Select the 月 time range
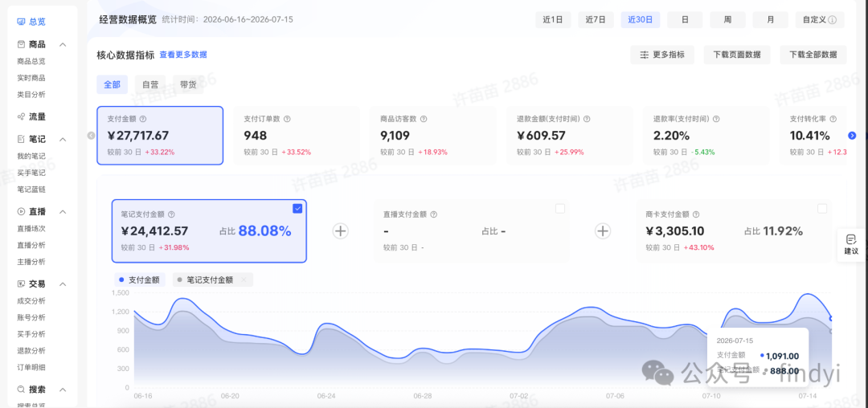Screen dimensions: 868x408 click(771, 20)
